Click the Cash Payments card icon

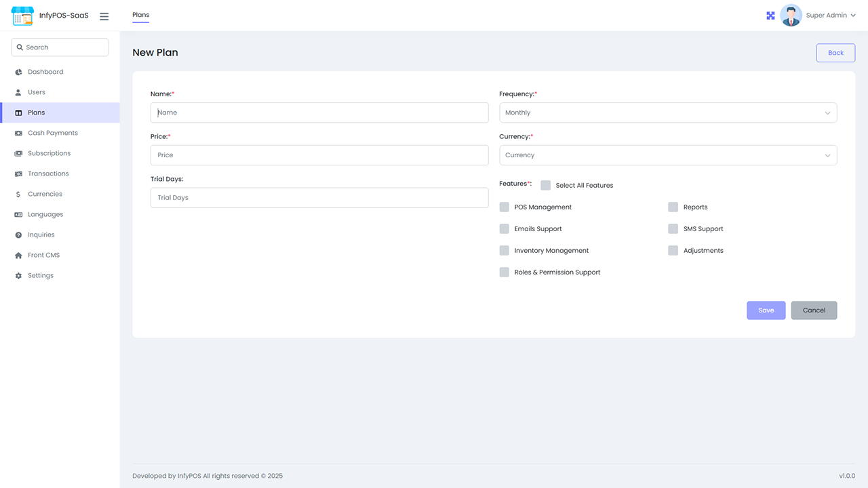[x=16, y=133]
